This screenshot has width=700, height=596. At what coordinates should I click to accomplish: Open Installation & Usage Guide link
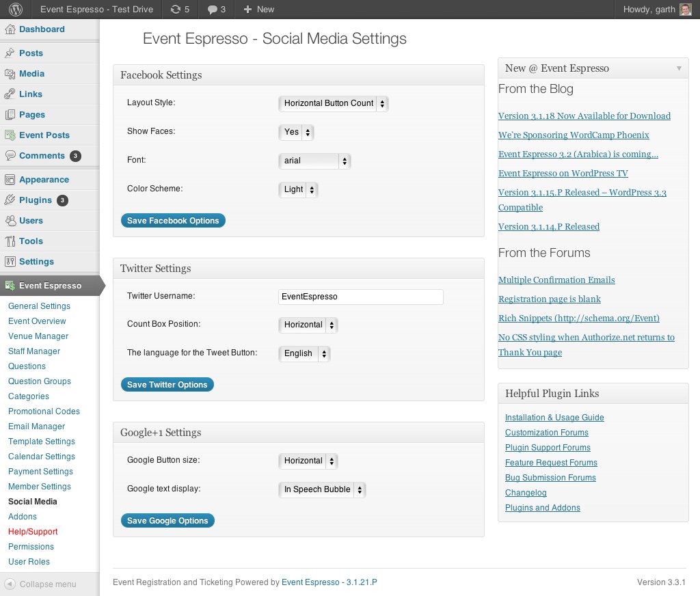[554, 418]
